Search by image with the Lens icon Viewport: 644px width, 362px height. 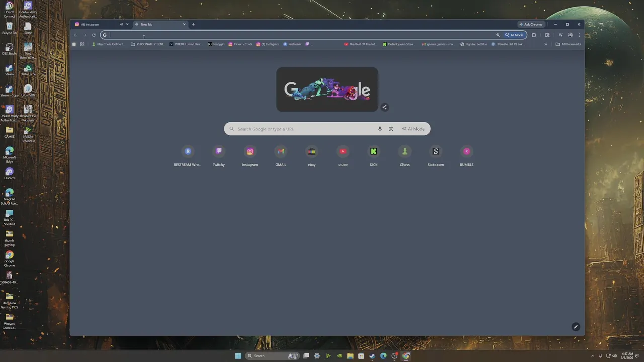[x=391, y=129]
